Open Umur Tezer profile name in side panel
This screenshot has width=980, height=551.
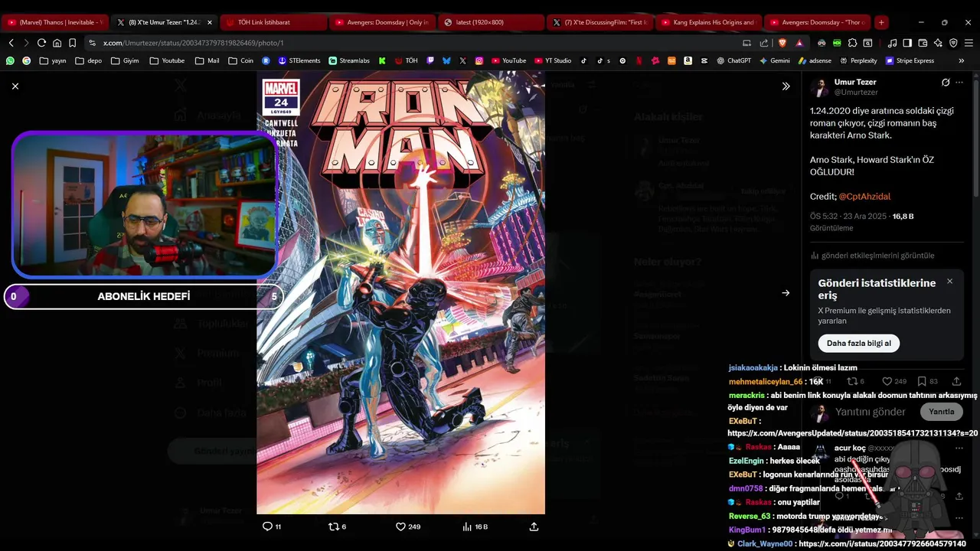pyautogui.click(x=855, y=82)
